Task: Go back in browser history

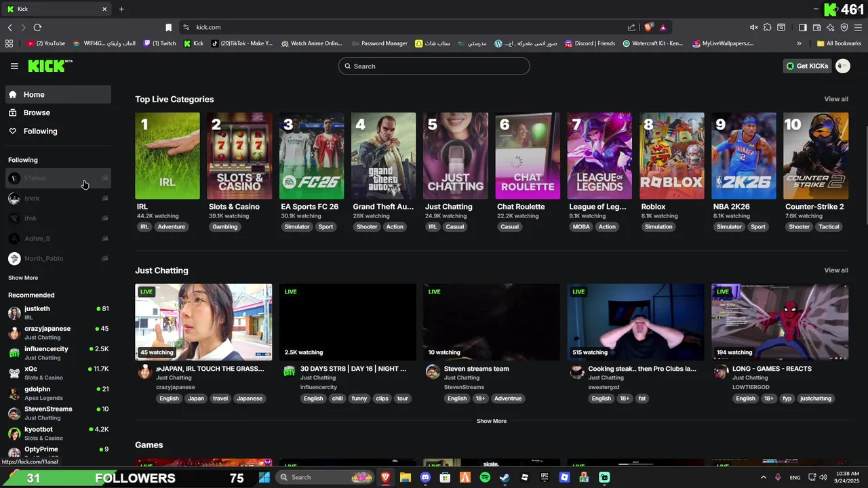Action: tap(9, 27)
